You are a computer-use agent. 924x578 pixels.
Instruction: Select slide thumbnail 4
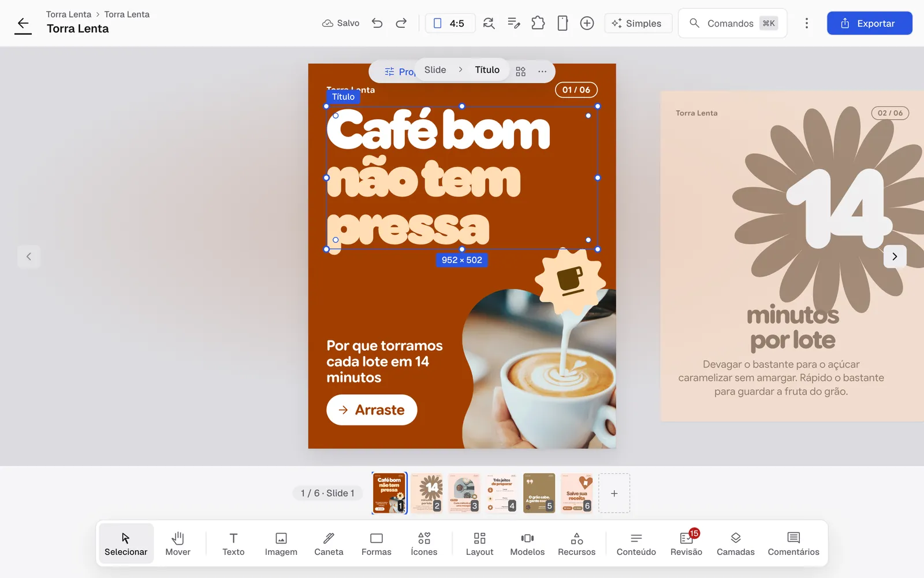coord(502,493)
